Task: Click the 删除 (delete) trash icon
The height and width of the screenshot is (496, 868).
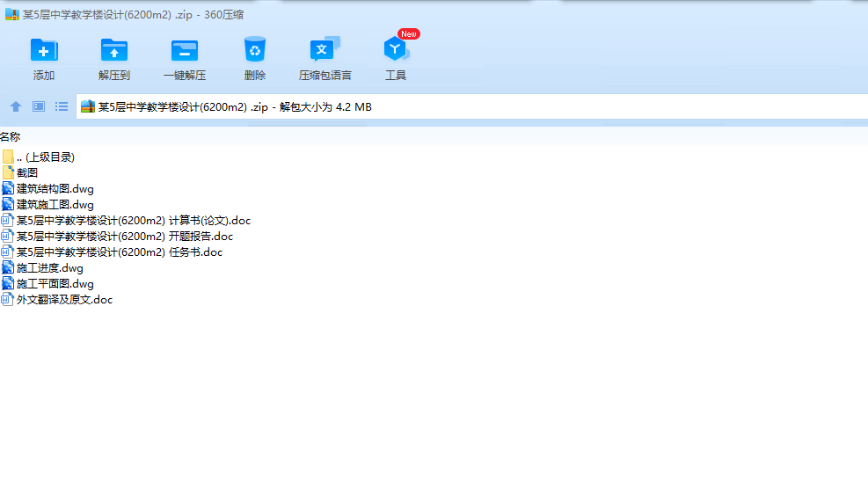Action: pos(255,49)
